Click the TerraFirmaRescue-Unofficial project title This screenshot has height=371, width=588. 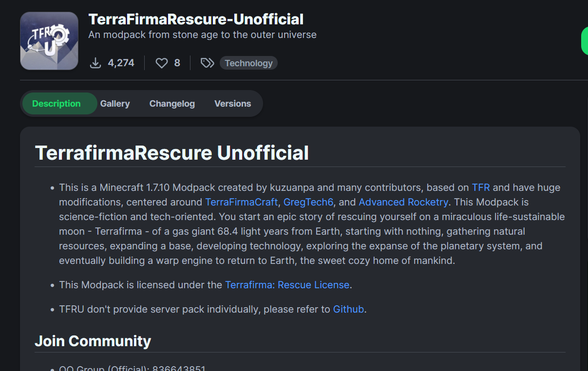[196, 19]
